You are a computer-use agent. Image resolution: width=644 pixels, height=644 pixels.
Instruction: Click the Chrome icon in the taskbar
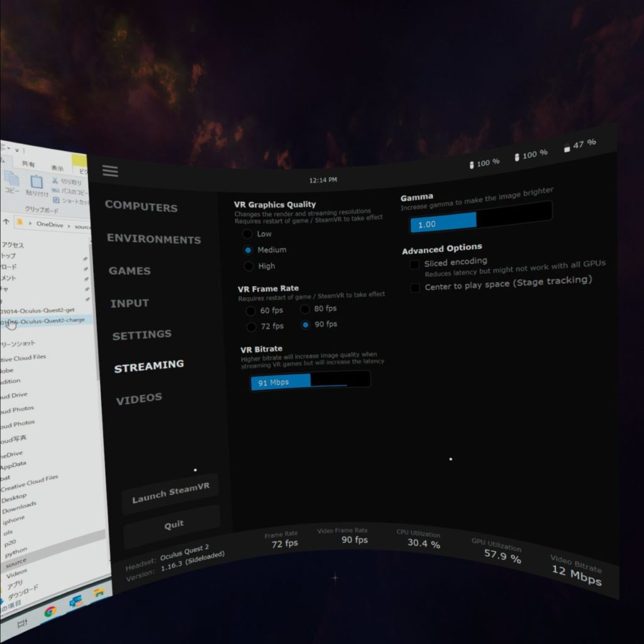[50, 611]
